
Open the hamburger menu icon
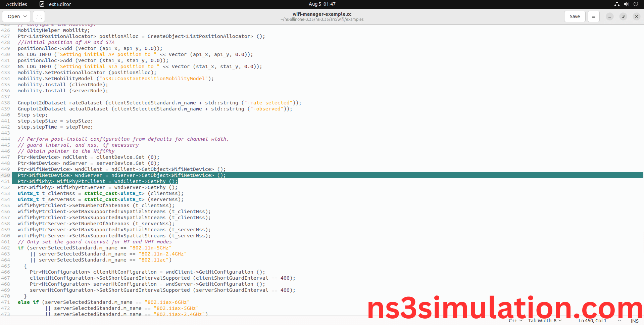(x=593, y=16)
